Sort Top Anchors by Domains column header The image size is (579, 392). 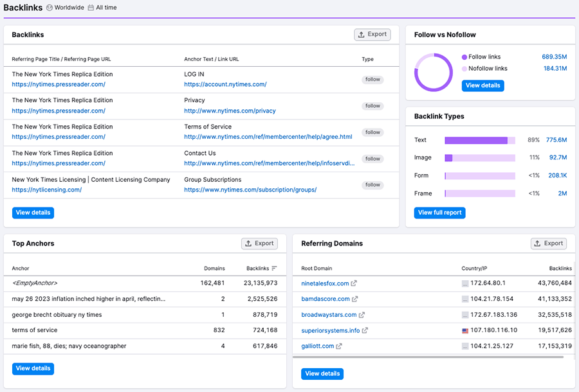pyautogui.click(x=214, y=269)
